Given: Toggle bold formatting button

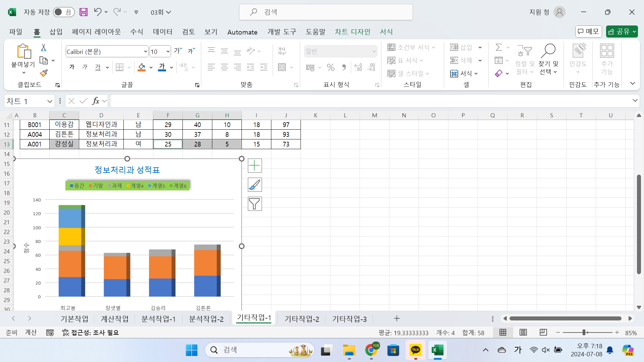Looking at the screenshot, I should click(x=72, y=67).
